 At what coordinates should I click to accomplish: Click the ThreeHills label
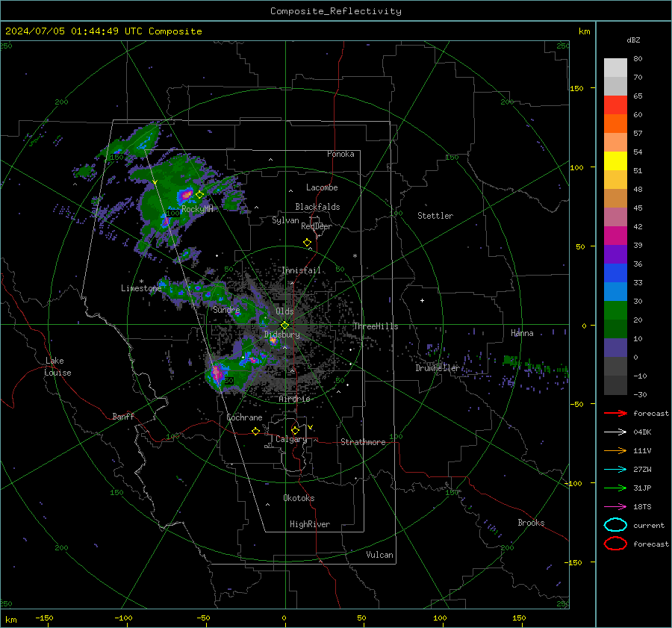coord(376,326)
